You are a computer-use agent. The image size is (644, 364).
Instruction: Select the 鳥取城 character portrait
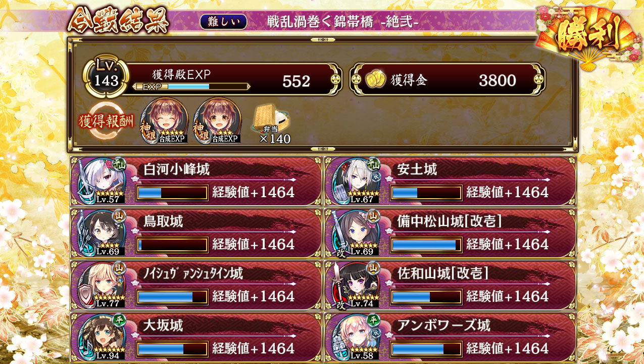101,233
